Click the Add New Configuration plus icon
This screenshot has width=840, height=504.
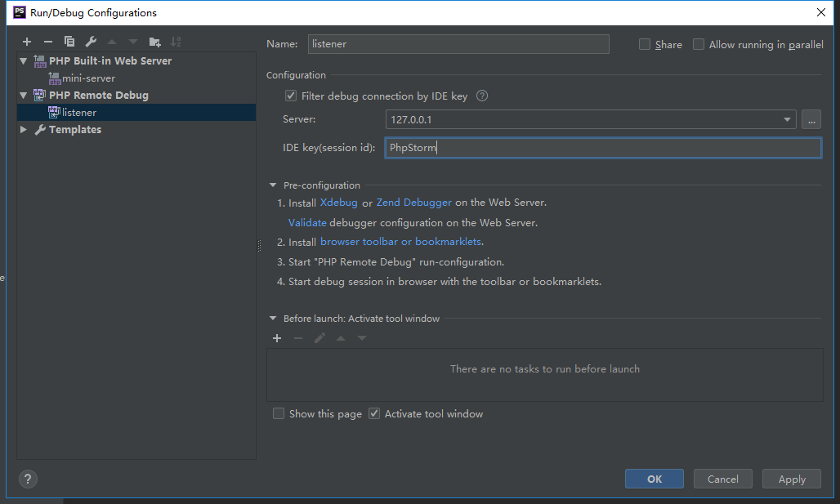[27, 42]
